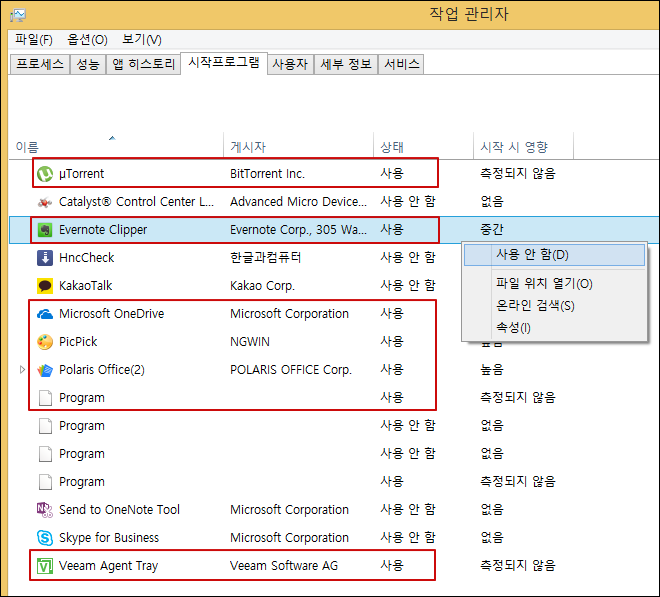This screenshot has width=660, height=597.
Task: Click the Polaris Office icon
Action: [45, 370]
